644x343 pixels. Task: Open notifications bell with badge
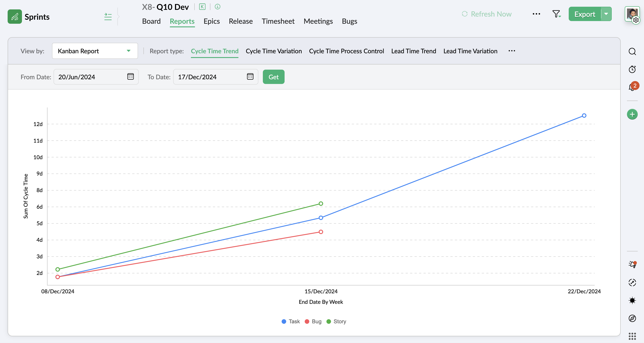point(632,87)
